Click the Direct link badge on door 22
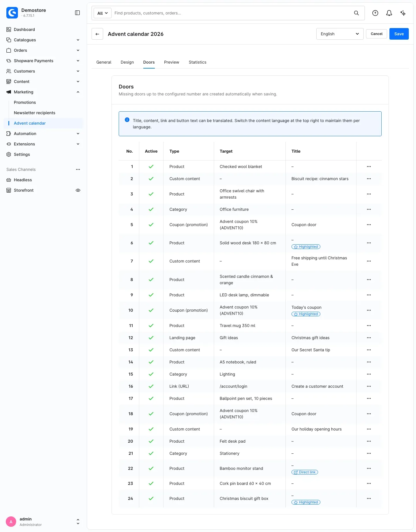 [x=305, y=472]
